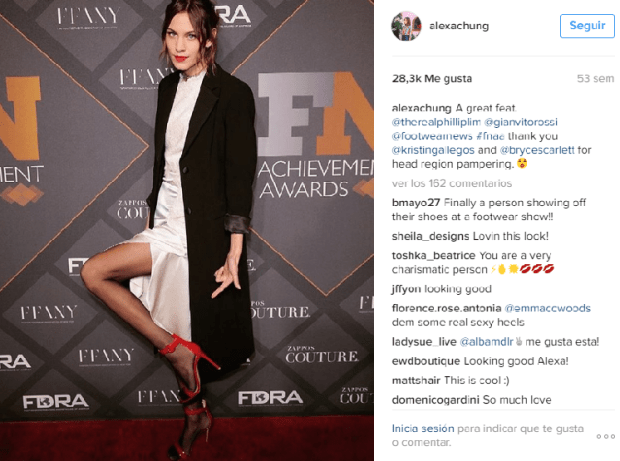The width and height of the screenshot is (620, 461).
Task: Open the three-dot more options menu
Action: click(605, 436)
